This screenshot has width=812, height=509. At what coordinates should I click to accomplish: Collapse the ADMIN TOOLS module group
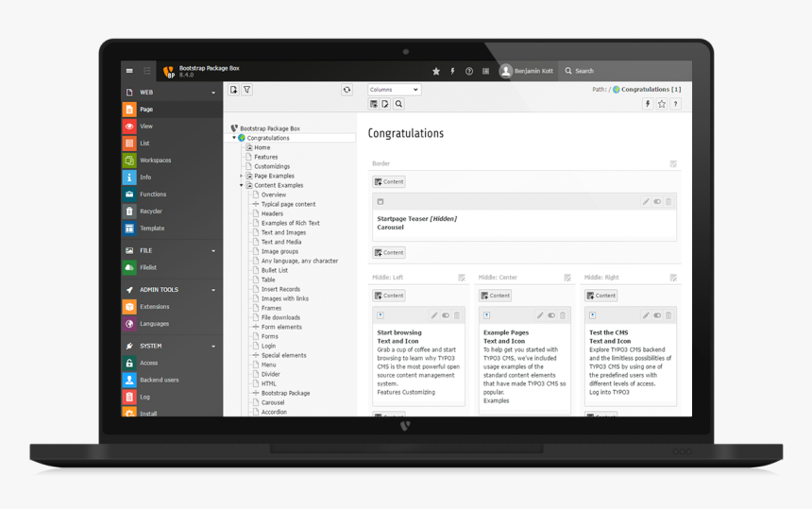[x=213, y=291]
